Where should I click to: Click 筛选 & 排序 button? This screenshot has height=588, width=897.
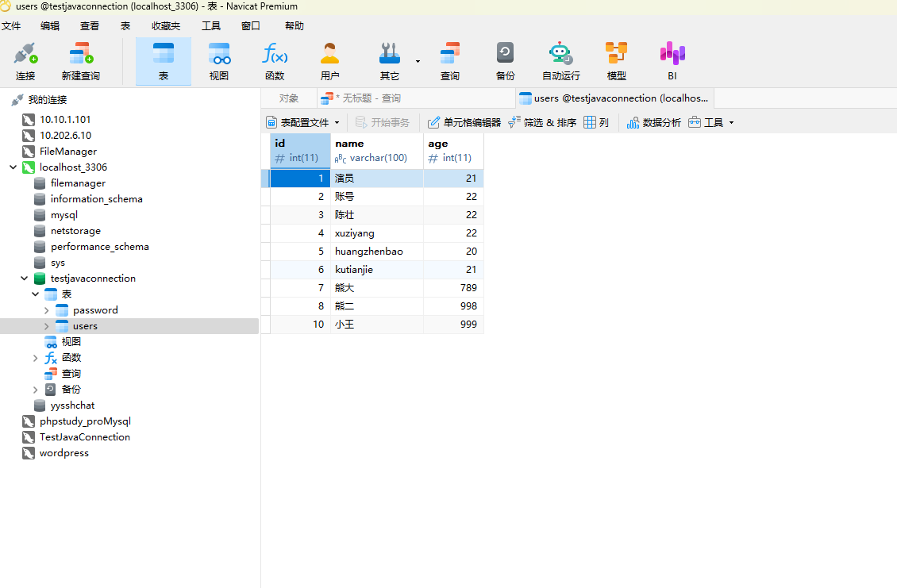tap(542, 122)
